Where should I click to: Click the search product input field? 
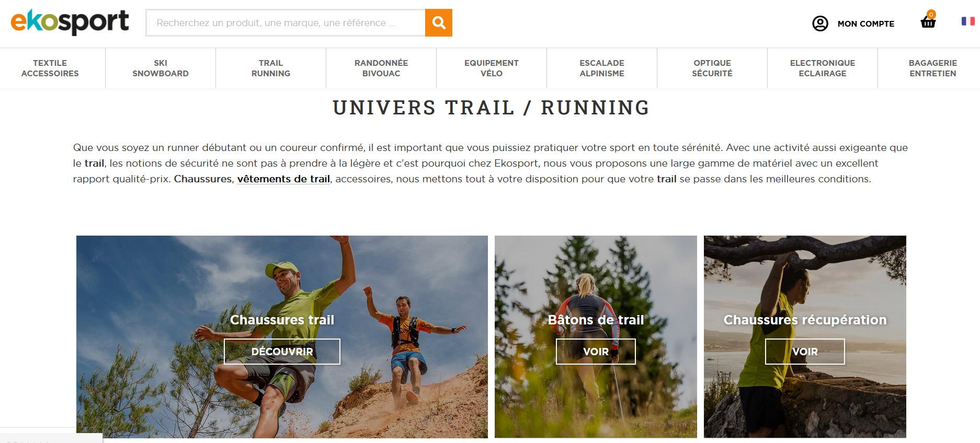pyautogui.click(x=285, y=23)
